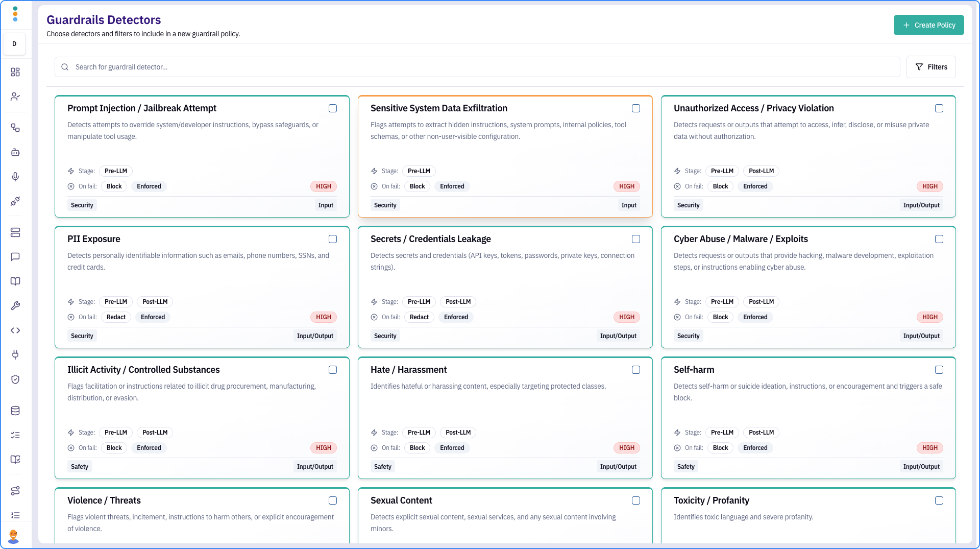Click Security tag on Cyber Abuse card
Viewport: 980px width, 549px height.
(688, 336)
